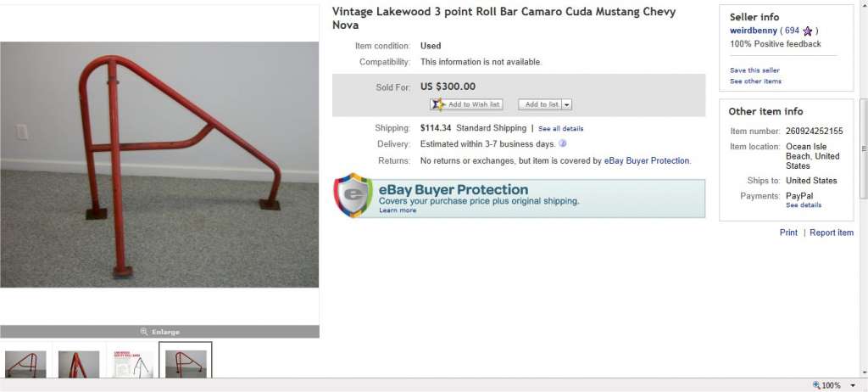The height and width of the screenshot is (392, 868).
Task: Expand the Add to list dropdown arrow
Action: pos(567,104)
